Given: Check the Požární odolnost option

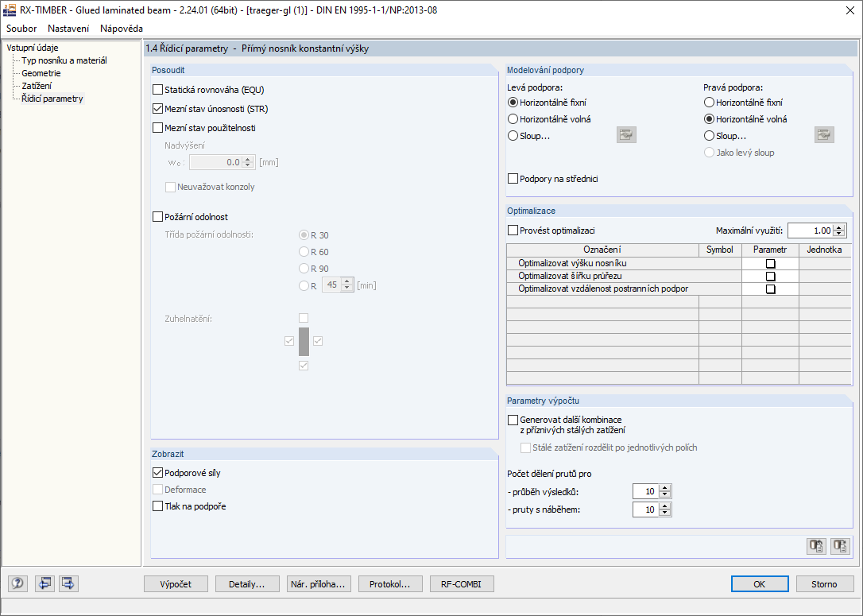Looking at the screenshot, I should (157, 216).
